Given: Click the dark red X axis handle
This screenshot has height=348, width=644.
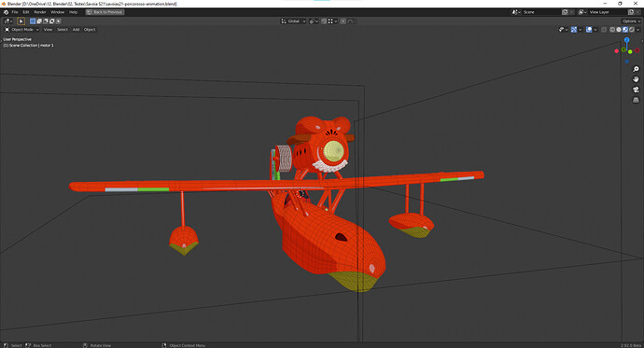Looking at the screenshot, I should click(x=637, y=50).
